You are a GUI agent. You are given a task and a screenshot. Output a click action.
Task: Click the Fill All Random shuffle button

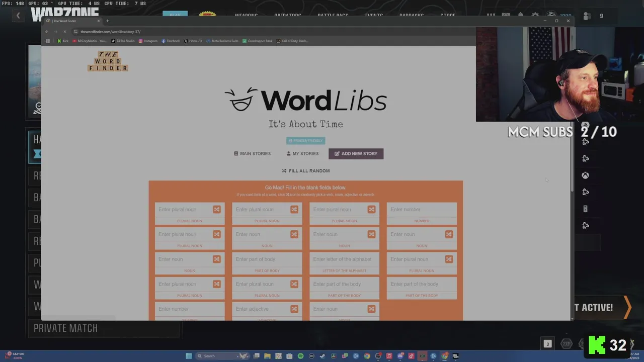click(x=305, y=171)
